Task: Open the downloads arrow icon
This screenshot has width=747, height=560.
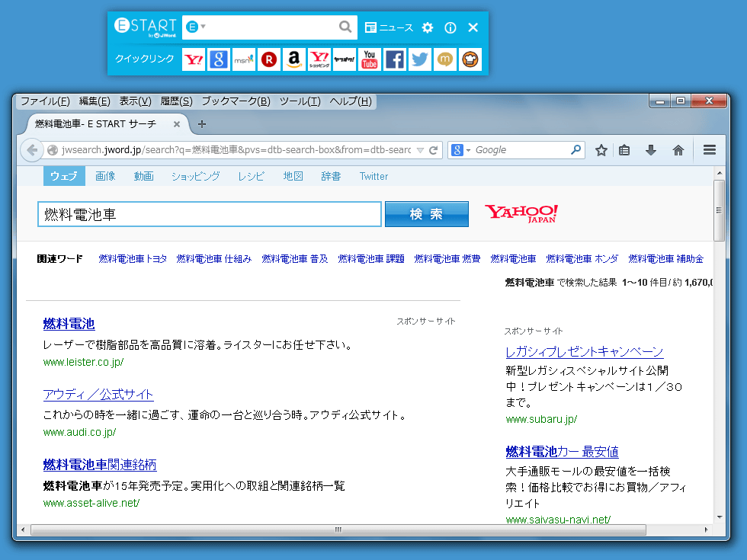Action: coord(651,151)
